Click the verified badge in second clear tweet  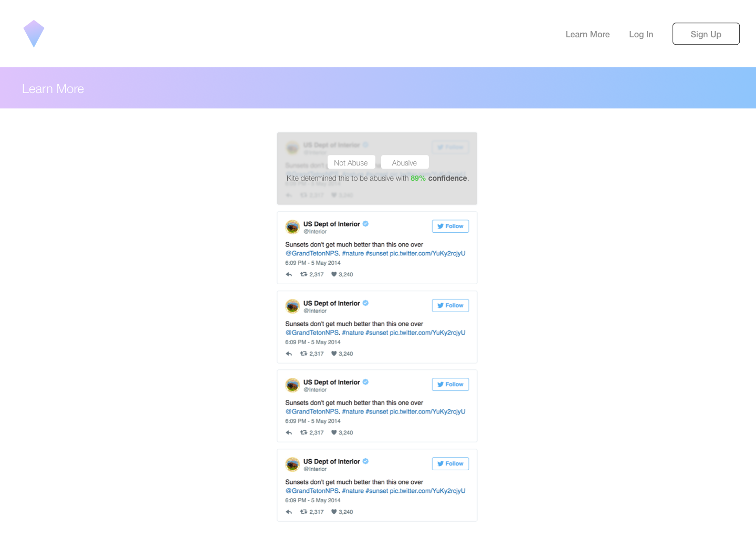[365, 303]
